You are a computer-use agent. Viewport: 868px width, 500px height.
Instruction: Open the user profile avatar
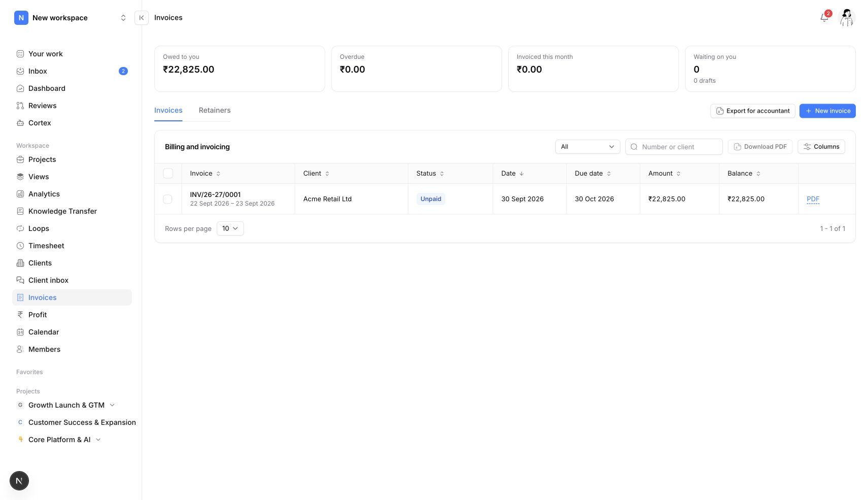coord(847,18)
